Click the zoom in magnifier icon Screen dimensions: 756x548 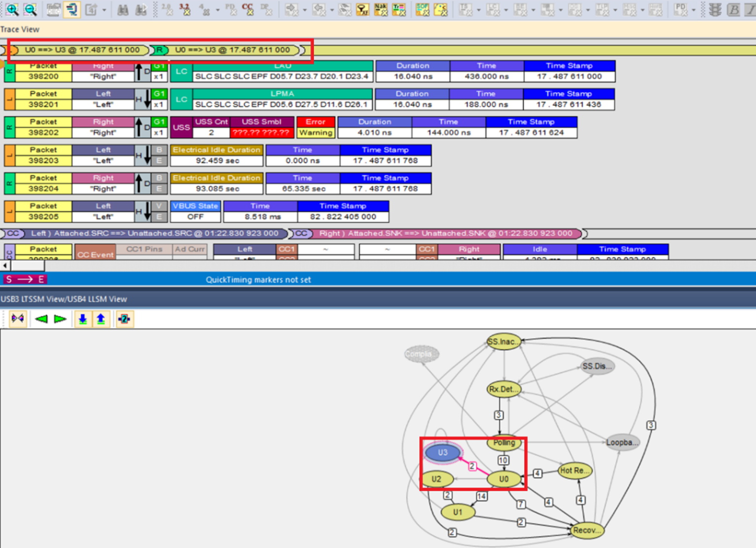12,9
